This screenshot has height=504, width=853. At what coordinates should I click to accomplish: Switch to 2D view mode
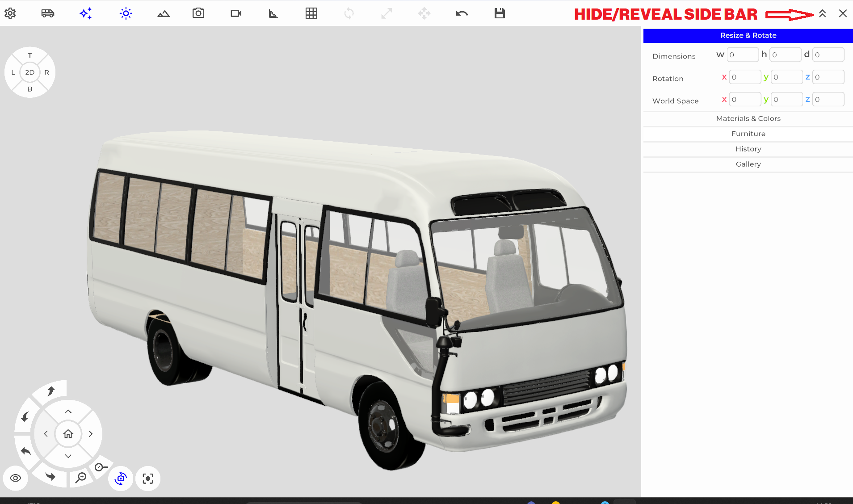(30, 72)
